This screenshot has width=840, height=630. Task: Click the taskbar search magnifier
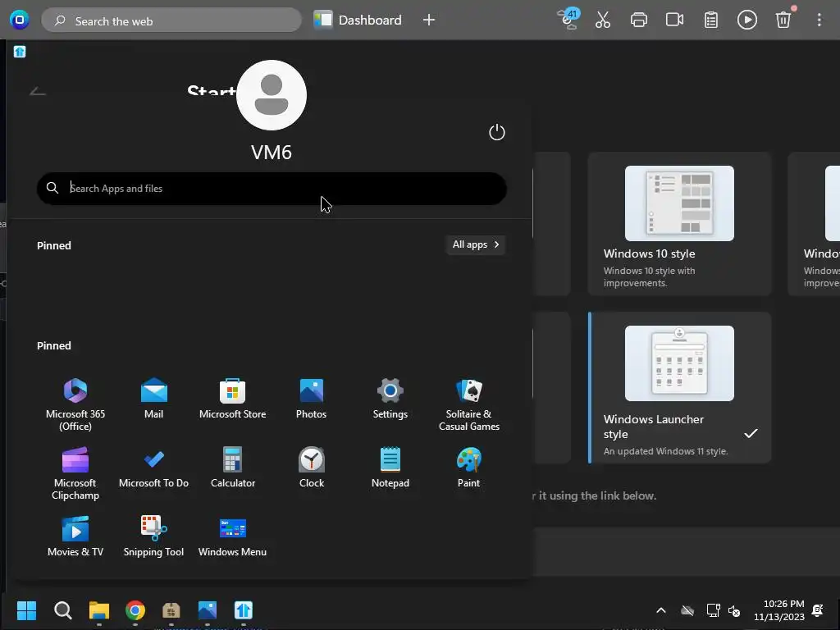coord(62,610)
